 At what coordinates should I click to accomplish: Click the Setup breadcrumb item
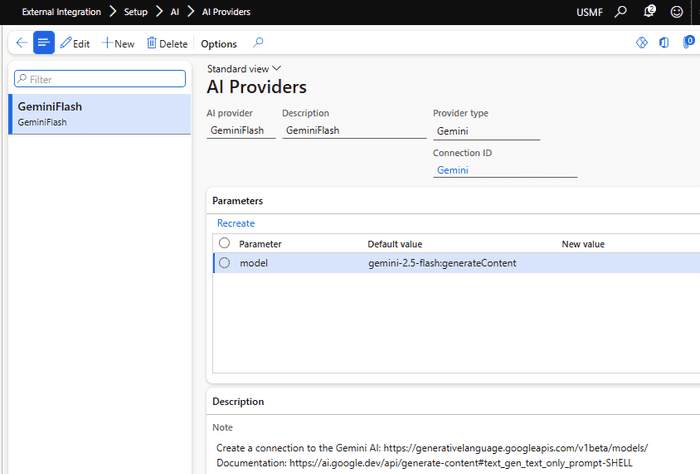(x=135, y=12)
